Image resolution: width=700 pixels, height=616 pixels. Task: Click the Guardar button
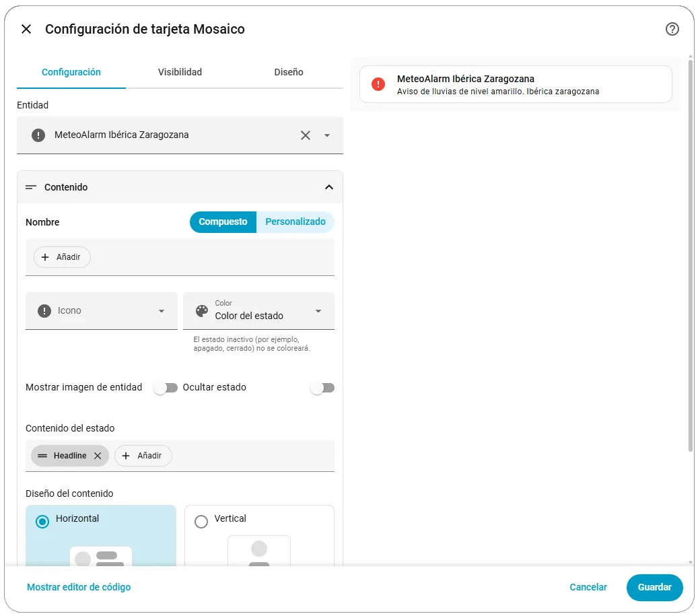(654, 588)
